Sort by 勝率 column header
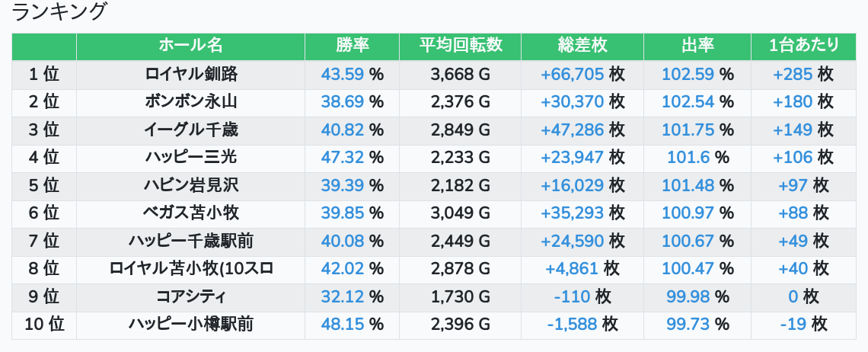 tap(352, 46)
